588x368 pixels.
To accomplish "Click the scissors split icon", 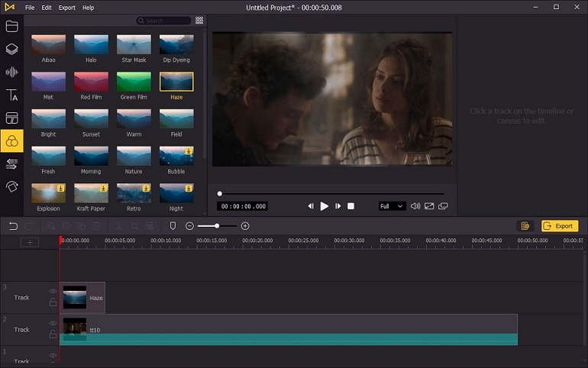I will pos(119,226).
